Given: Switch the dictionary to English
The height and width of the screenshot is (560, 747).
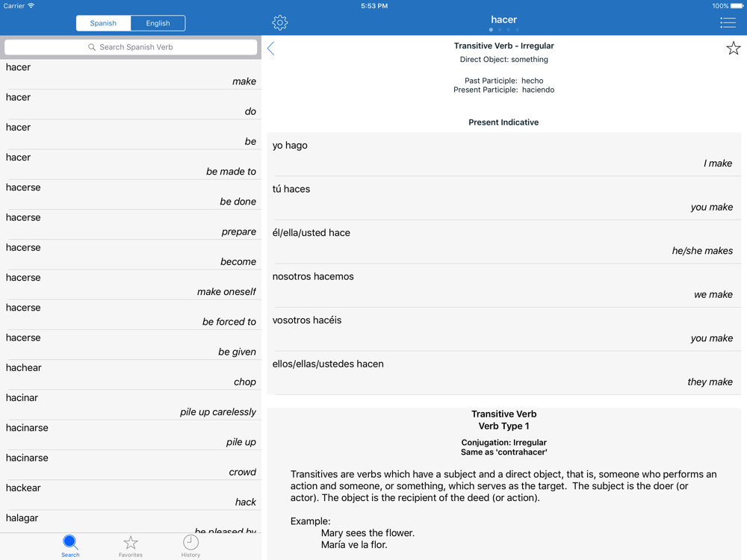Looking at the screenshot, I should pos(158,23).
